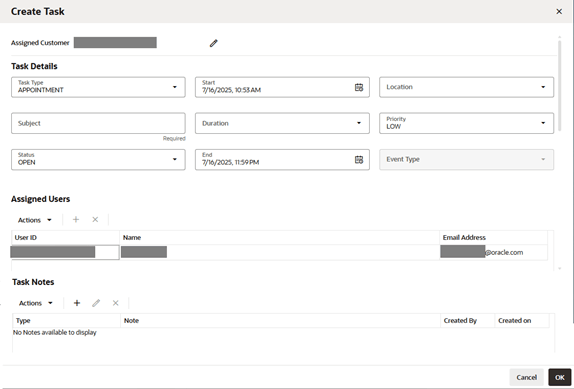Add a new note in Task Notes

click(77, 303)
